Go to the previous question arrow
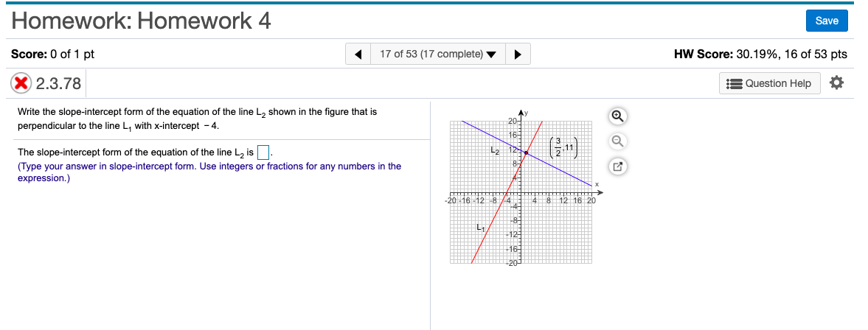This screenshot has width=868, height=330. [x=358, y=55]
